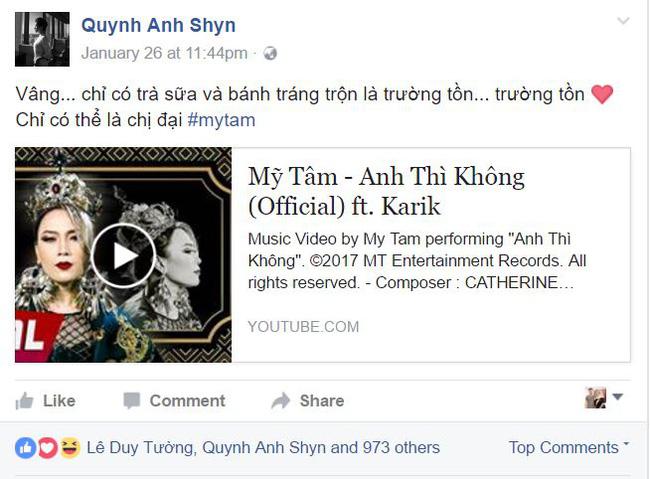
Task: Click the public globe privacy icon
Action: click(270, 53)
